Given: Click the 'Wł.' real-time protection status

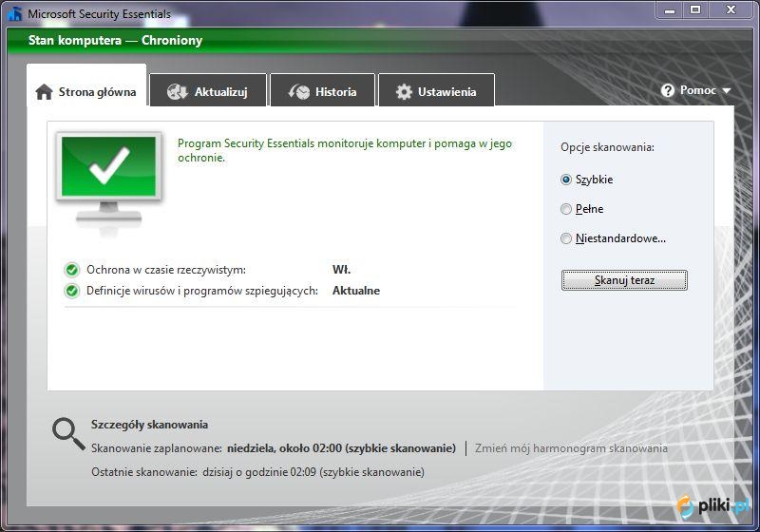Looking at the screenshot, I should [x=341, y=270].
